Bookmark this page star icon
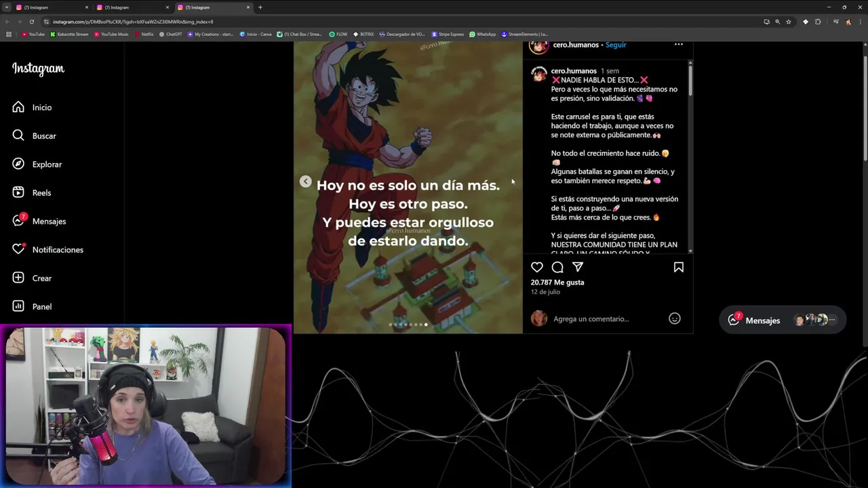Screen dimensions: 868x488 789,22
